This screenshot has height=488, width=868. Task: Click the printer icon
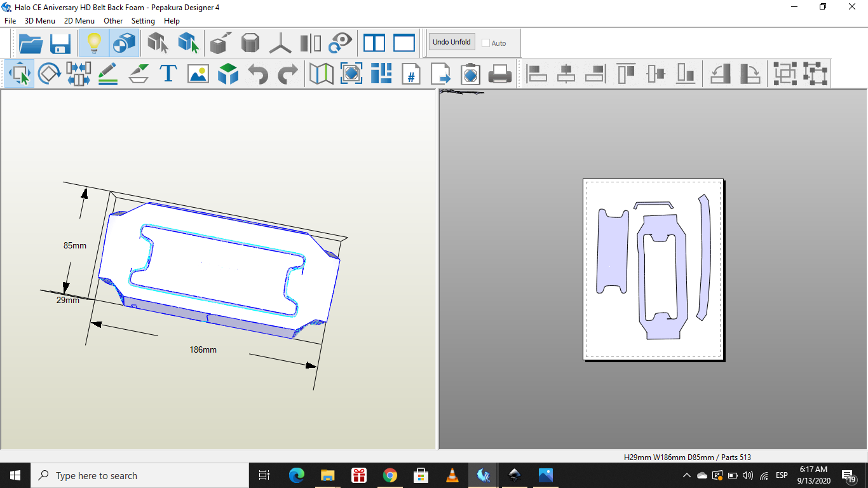(500, 74)
